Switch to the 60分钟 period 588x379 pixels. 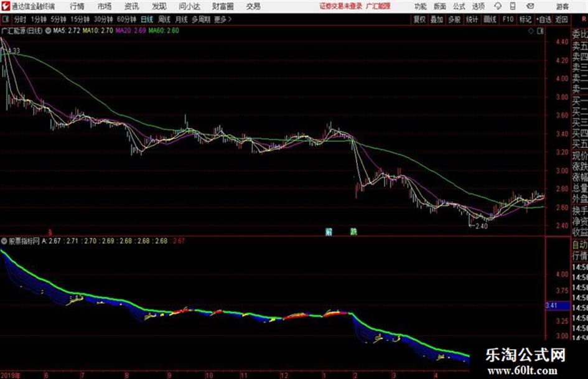tap(126, 19)
